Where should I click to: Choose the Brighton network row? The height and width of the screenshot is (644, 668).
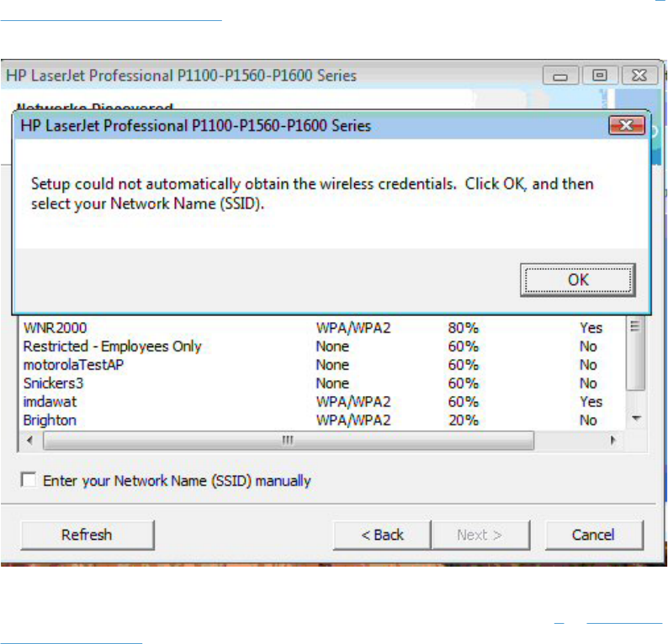pyautogui.click(x=321, y=420)
